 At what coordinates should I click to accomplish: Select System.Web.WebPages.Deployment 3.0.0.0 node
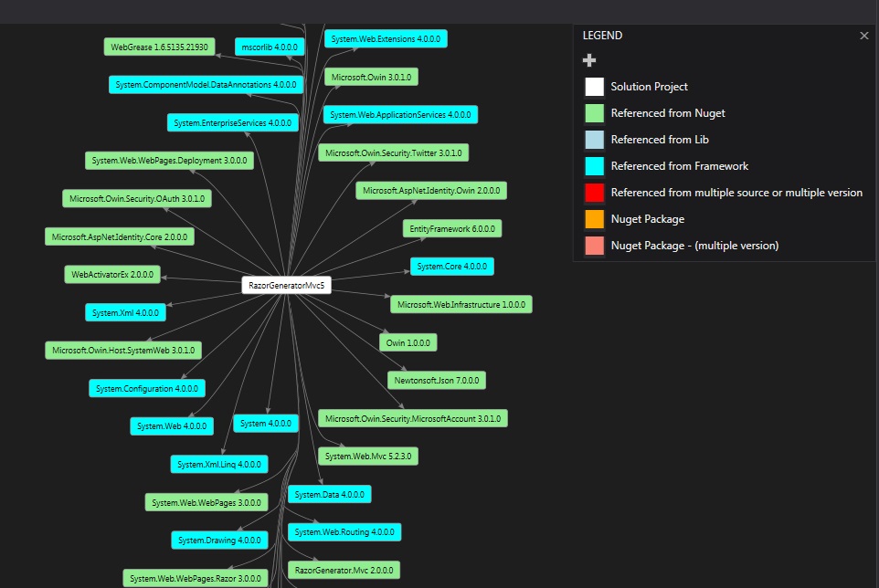coord(169,160)
